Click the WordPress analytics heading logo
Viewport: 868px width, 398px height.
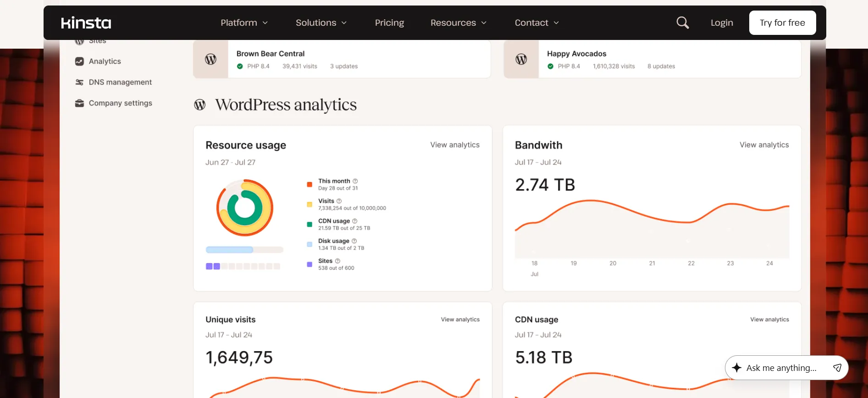pos(200,105)
